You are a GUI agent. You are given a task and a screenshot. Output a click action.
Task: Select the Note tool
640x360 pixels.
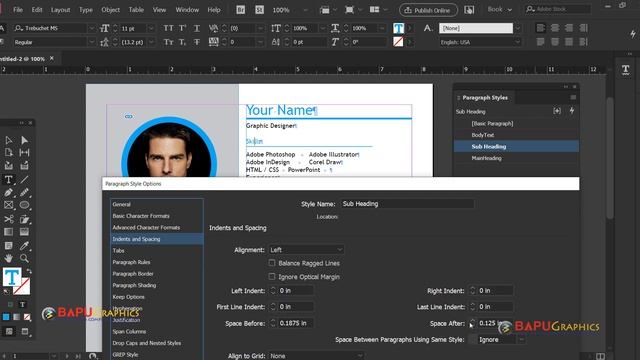coord(9,246)
